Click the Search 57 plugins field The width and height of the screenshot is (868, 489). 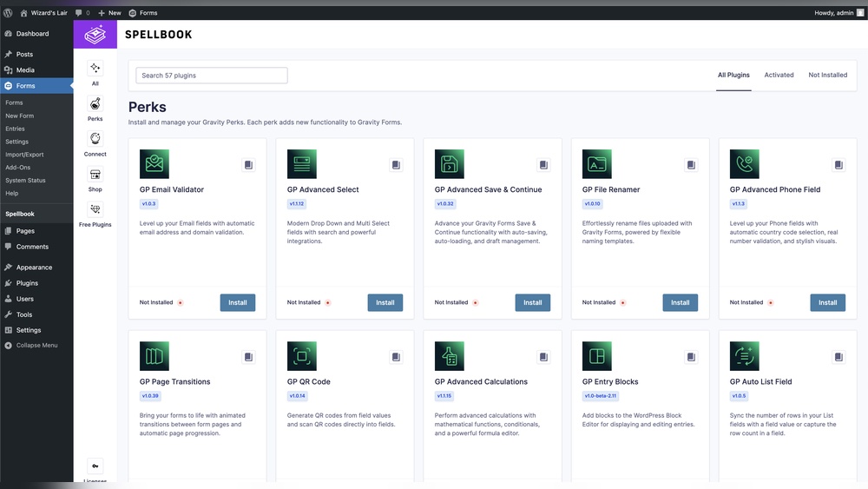coord(212,76)
